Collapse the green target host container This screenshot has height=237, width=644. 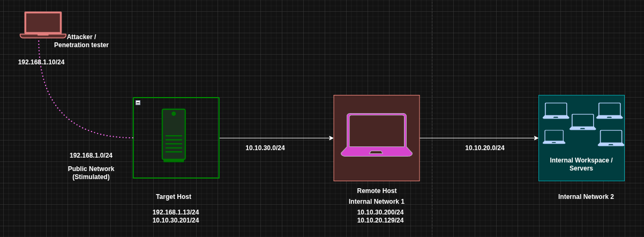(138, 102)
